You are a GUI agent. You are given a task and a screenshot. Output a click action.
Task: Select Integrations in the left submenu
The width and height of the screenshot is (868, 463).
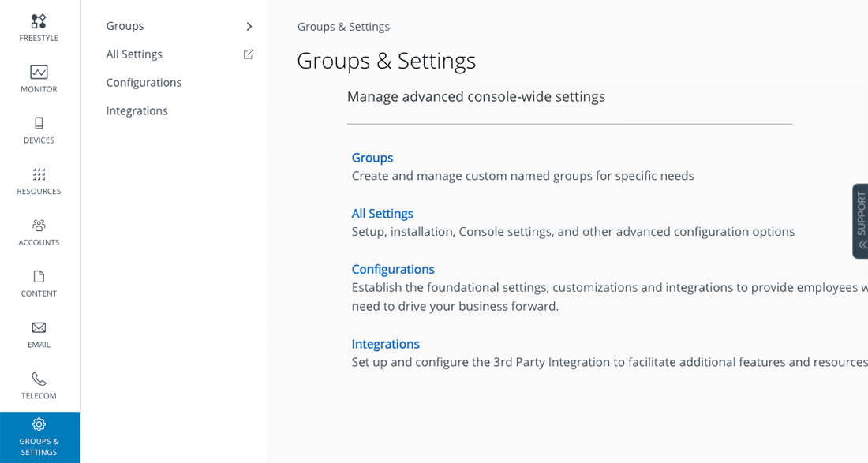click(137, 110)
